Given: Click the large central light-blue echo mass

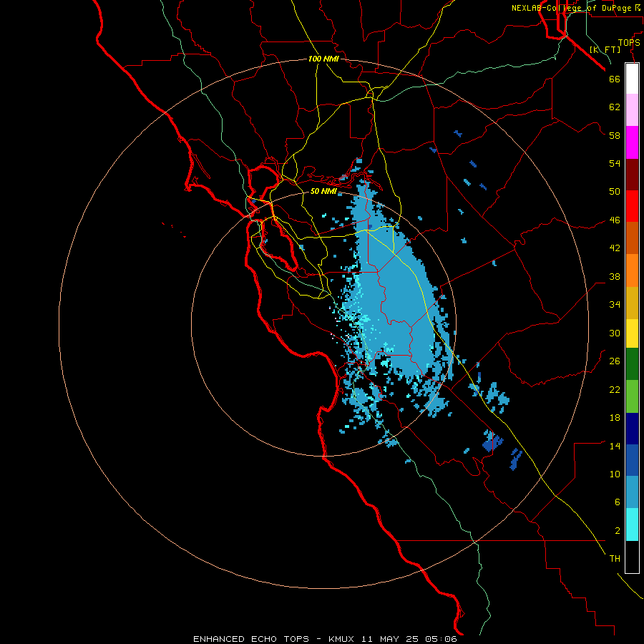Looking at the screenshot, I should tap(396, 296).
